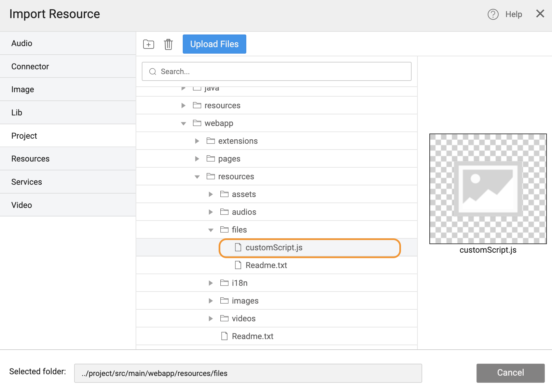Select the audios folder icon
This screenshot has height=392, width=552.
(x=224, y=212)
